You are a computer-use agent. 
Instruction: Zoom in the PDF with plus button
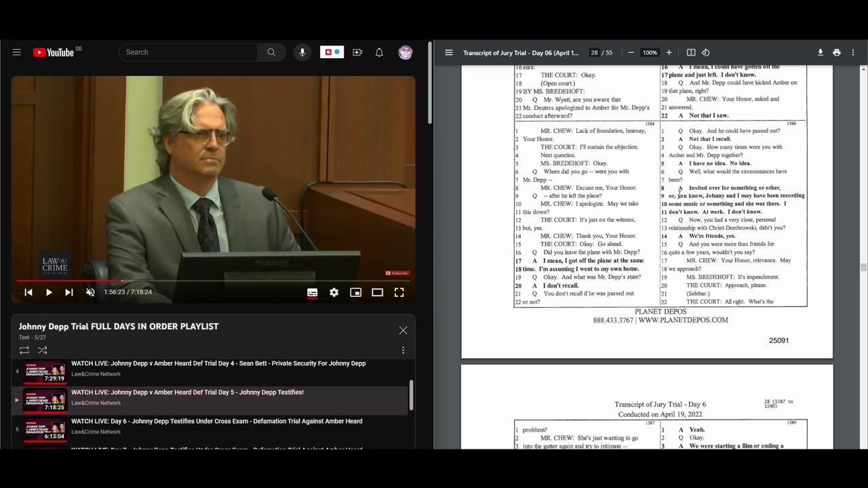click(669, 52)
